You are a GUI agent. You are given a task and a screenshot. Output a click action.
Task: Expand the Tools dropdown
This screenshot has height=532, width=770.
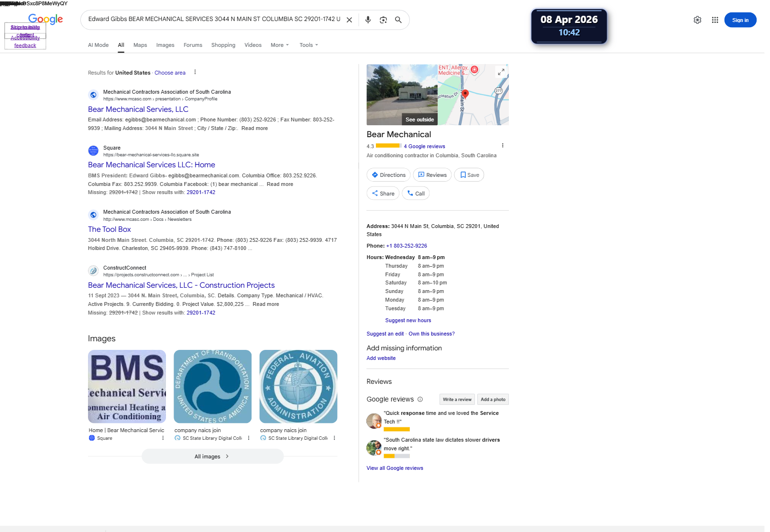pos(308,45)
